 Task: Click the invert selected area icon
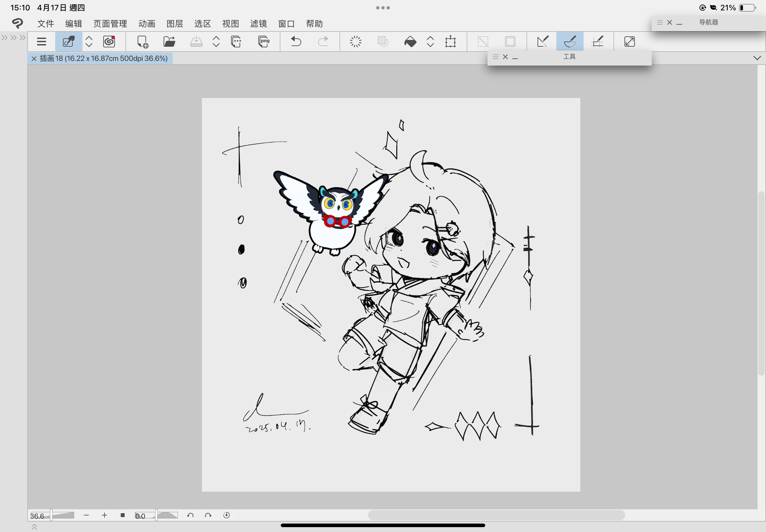coord(510,42)
